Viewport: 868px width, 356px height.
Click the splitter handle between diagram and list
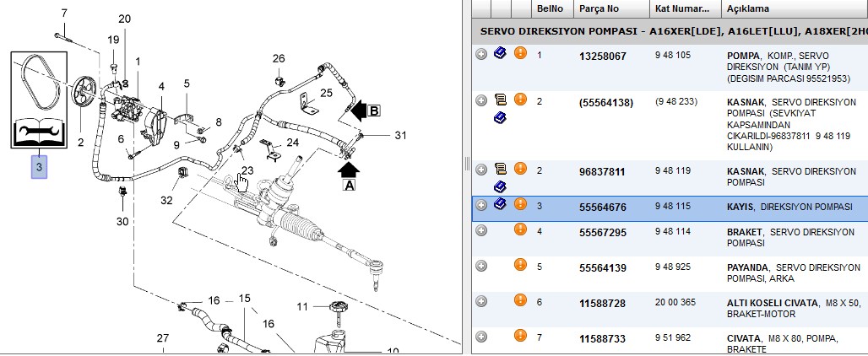click(467, 164)
